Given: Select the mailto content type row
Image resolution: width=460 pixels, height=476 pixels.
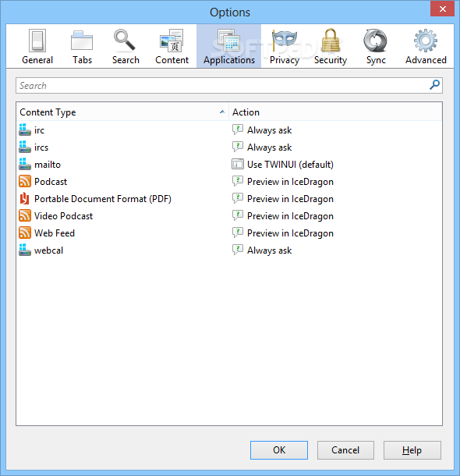Looking at the screenshot, I should tap(229, 164).
